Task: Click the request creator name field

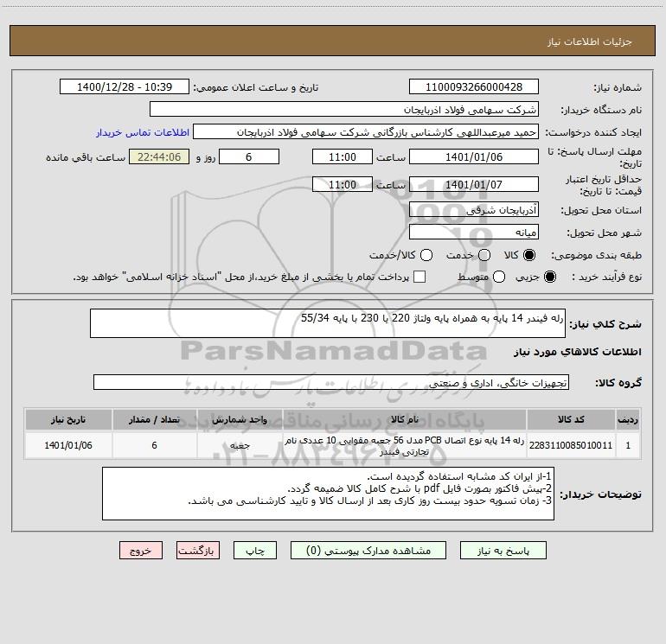Action: click(x=366, y=132)
